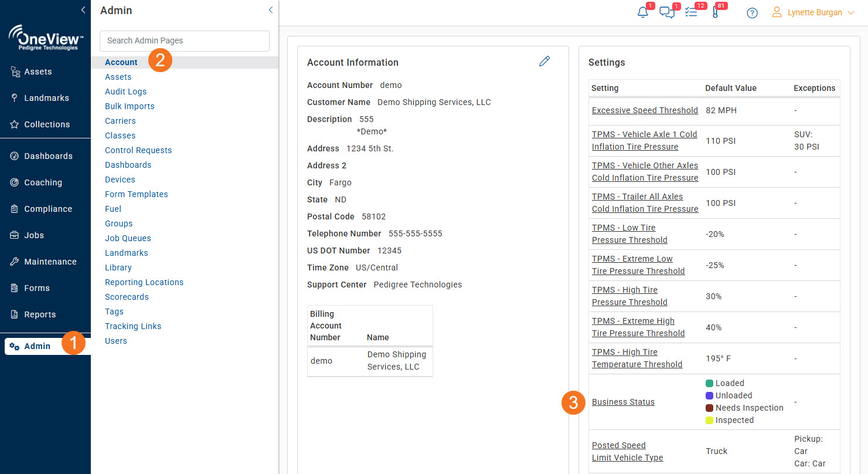Screen dimensions: 868x474
Task: Open Reporting Locations admin page
Action: point(144,282)
